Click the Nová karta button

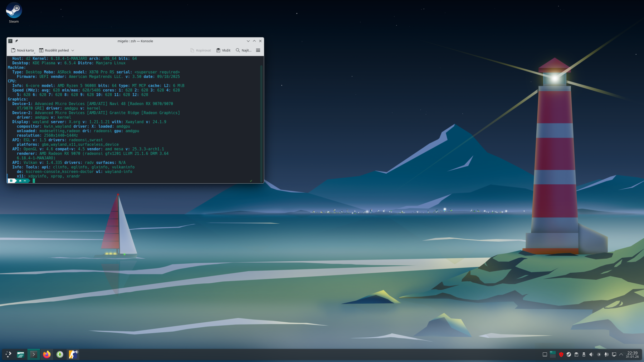[x=23, y=50]
